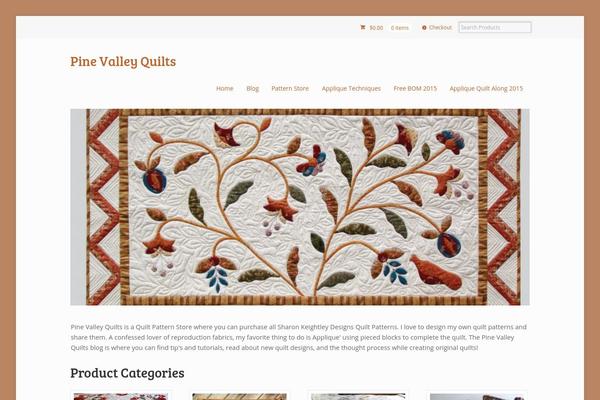Click the applique quilt banner image
600x400 pixels.
click(x=300, y=207)
